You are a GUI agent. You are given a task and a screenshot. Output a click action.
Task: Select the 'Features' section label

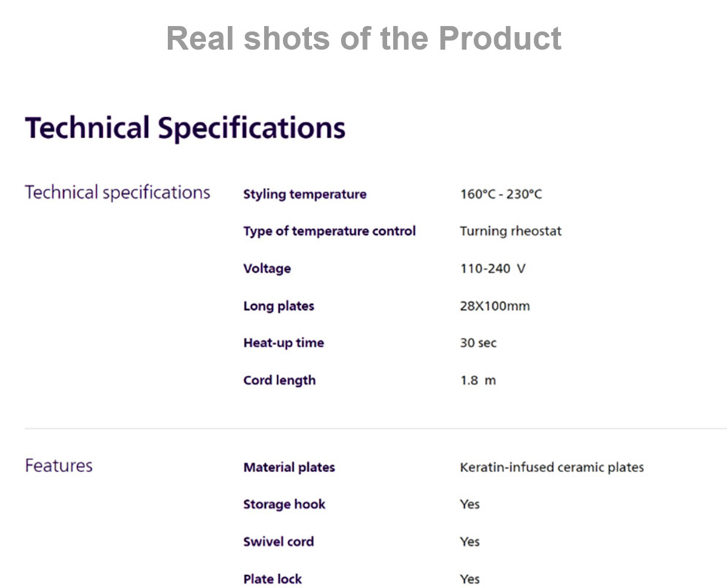59,466
